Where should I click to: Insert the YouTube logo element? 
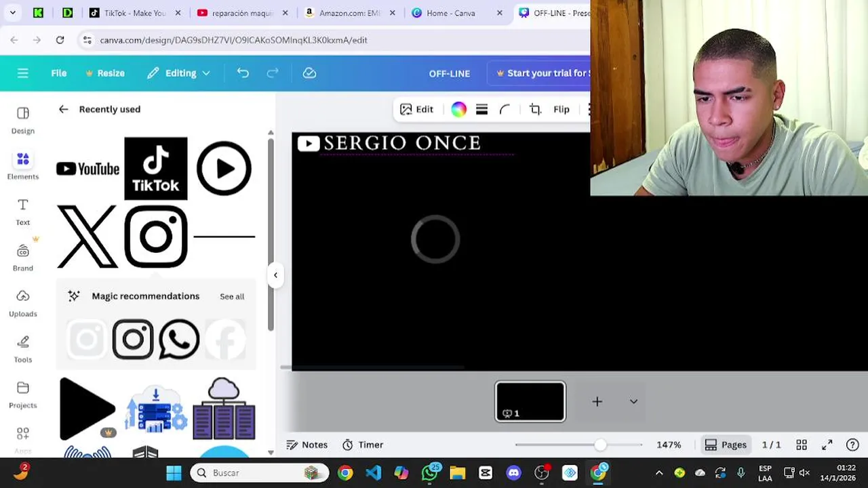point(87,169)
